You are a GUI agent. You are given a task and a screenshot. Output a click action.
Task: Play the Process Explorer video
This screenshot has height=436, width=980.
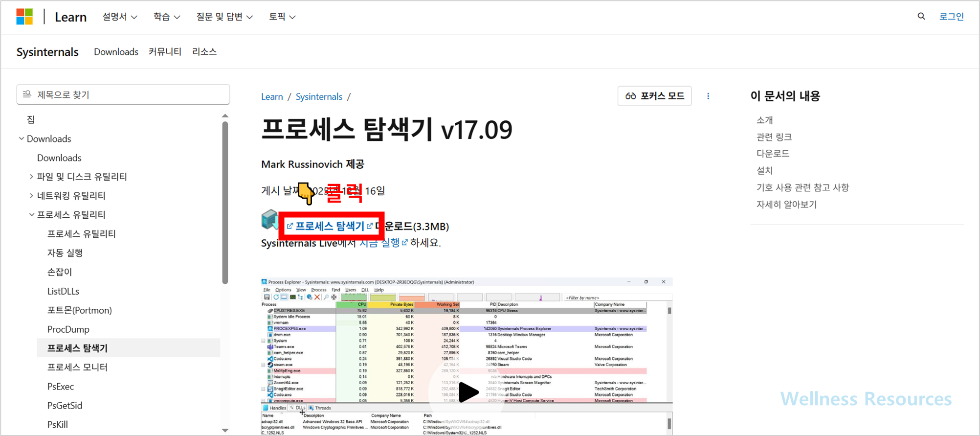(468, 392)
